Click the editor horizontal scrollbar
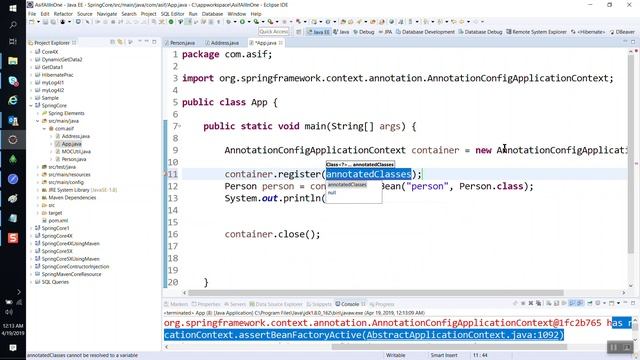Screen dimensions: 640x360 [x=376, y=293]
